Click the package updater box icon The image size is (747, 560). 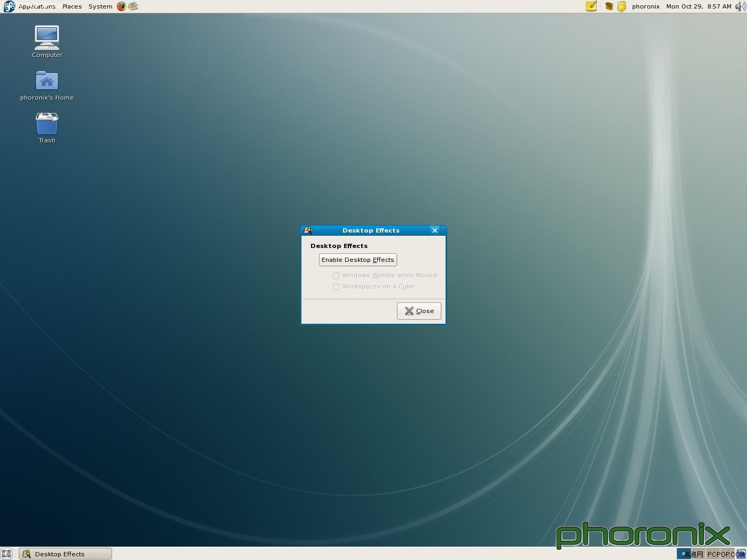609,6
